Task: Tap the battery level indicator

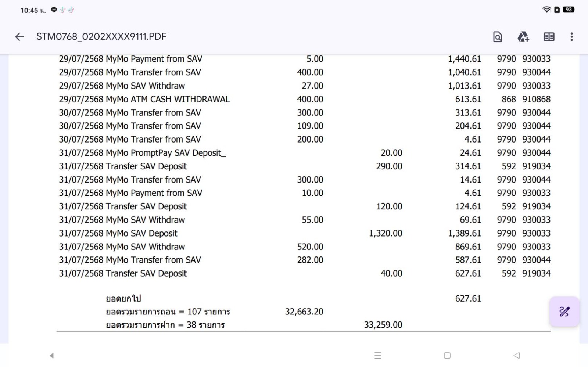Action: [569, 10]
